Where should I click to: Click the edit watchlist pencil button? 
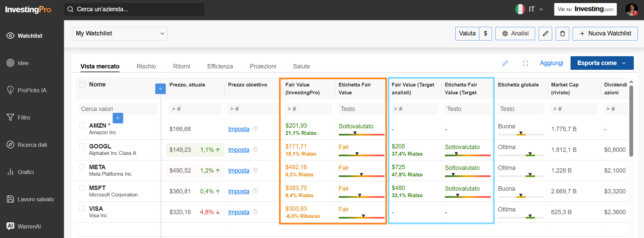(x=545, y=34)
